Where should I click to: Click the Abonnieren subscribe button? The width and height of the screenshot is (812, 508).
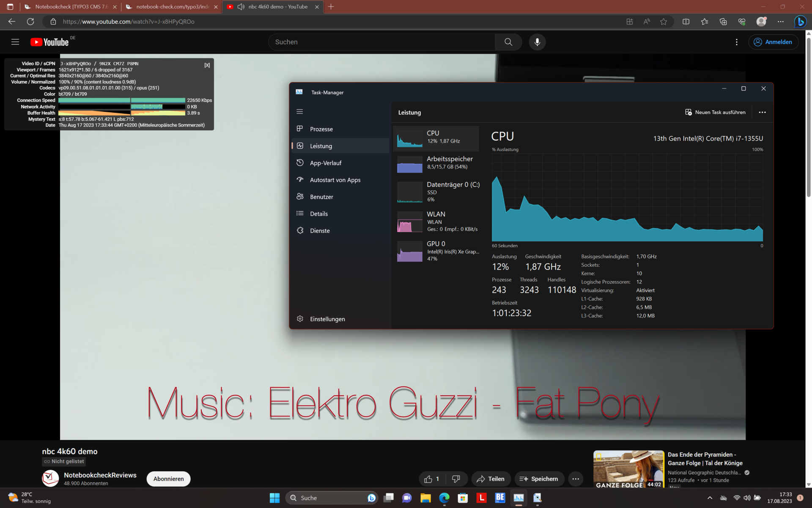click(168, 479)
